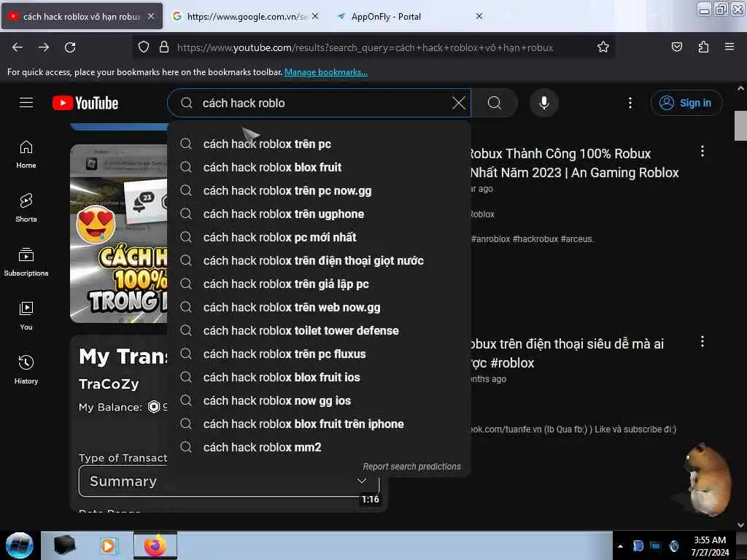Bookmark this page with star icon
The height and width of the screenshot is (560, 747).
pyautogui.click(x=603, y=47)
